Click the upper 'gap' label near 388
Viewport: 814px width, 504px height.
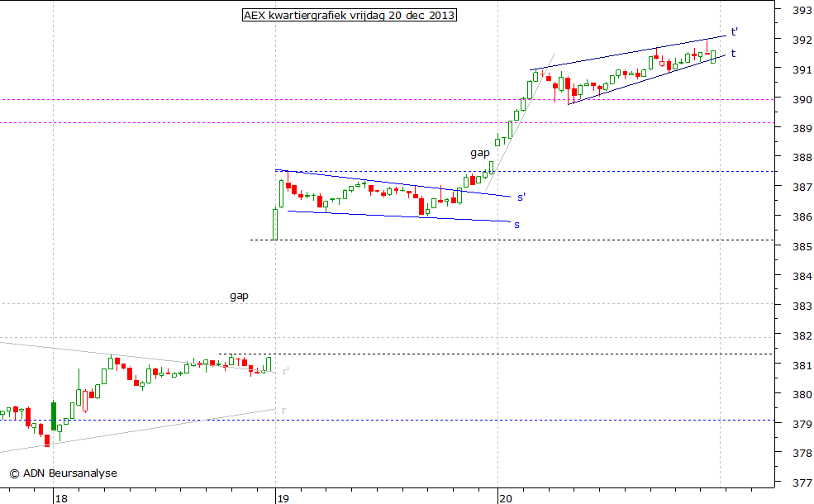[479, 153]
